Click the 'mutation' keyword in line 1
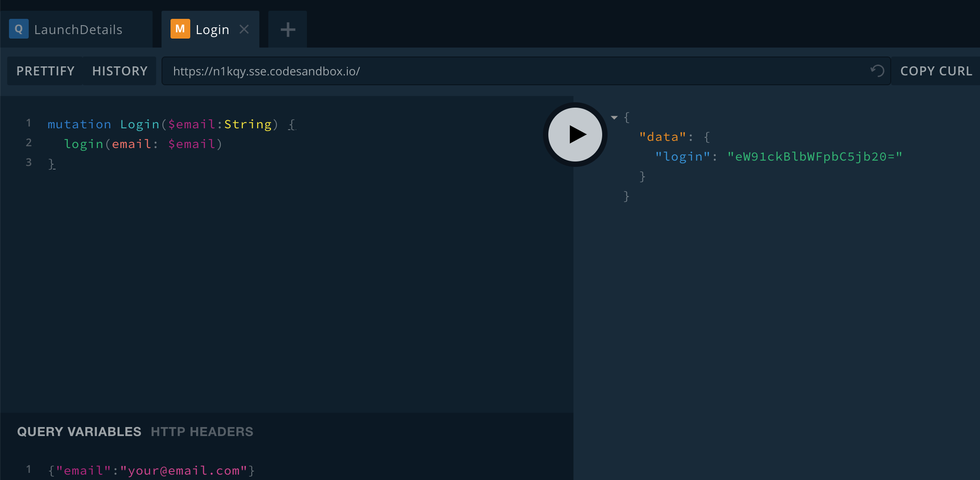This screenshot has height=480, width=980. tap(79, 124)
